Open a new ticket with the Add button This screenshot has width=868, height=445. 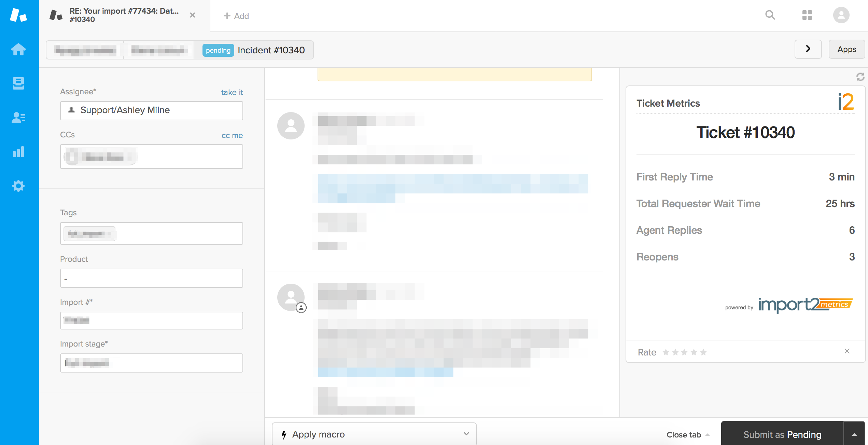tap(236, 16)
